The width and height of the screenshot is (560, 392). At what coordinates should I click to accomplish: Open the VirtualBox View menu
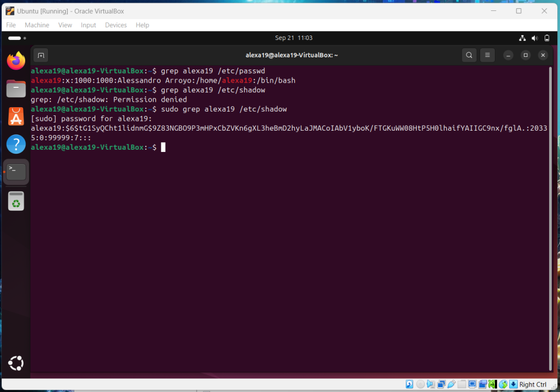click(x=65, y=25)
